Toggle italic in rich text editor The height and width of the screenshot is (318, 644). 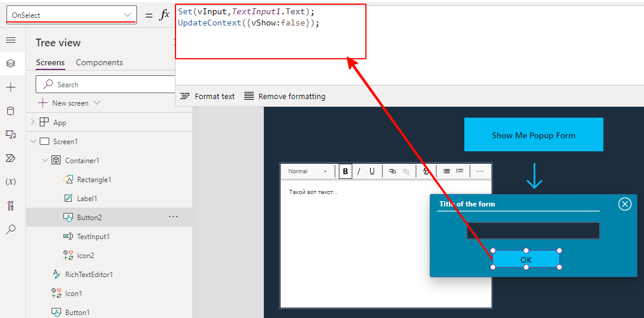pos(359,171)
